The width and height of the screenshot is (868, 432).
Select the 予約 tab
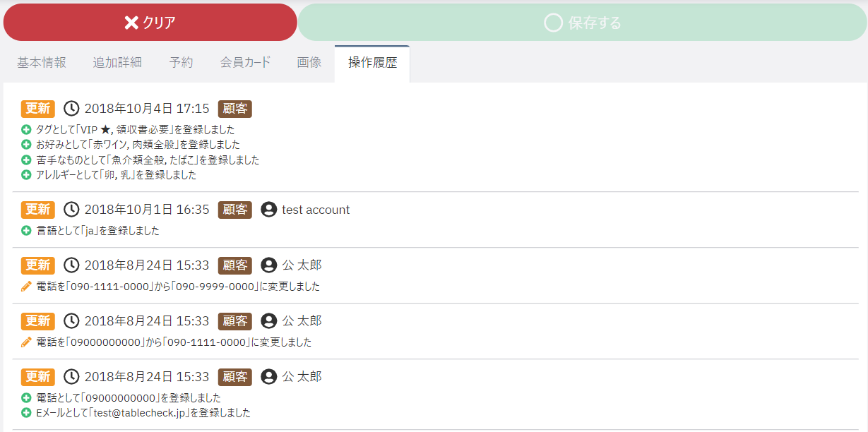(x=181, y=62)
